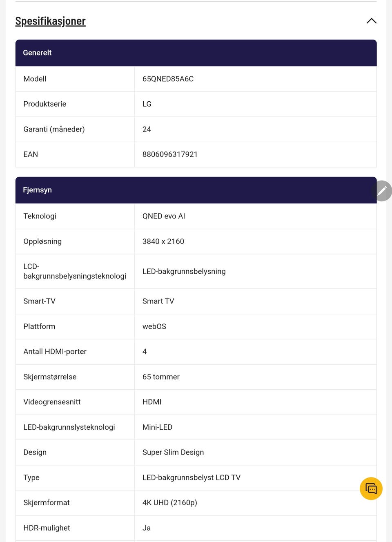Screen dimensions: 392x542
Task: Click the Super Slim Design value
Action: click(173, 452)
